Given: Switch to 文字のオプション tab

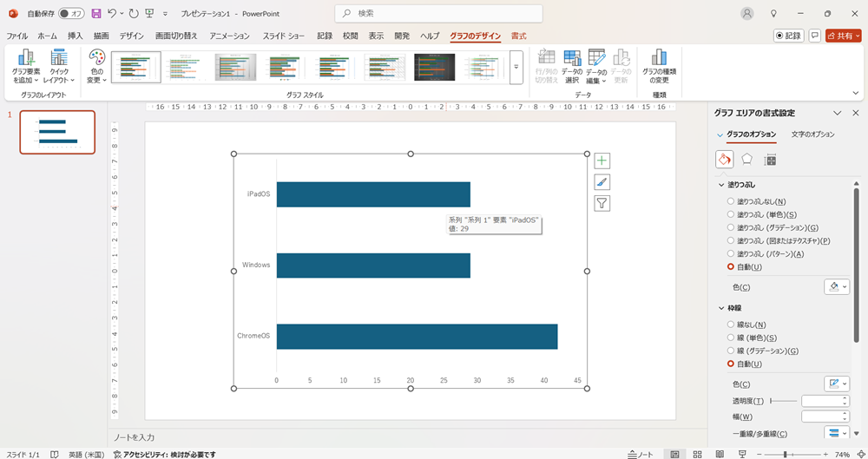Looking at the screenshot, I should [812, 134].
